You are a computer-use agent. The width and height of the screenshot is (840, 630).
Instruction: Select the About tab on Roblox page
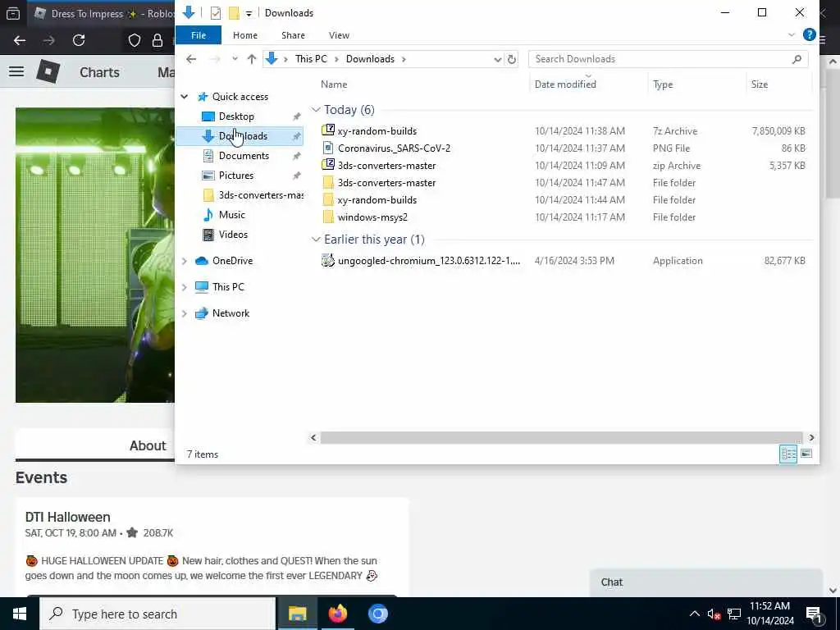(148, 445)
